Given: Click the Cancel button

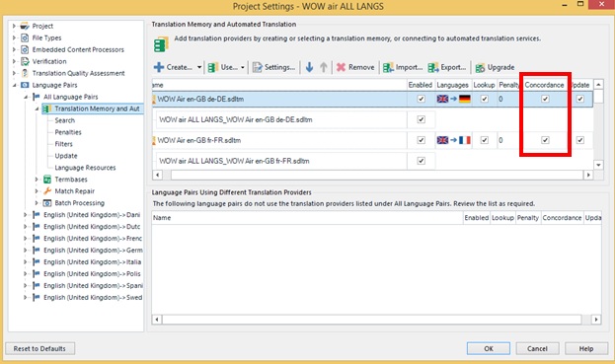Looking at the screenshot, I should click(x=537, y=348).
